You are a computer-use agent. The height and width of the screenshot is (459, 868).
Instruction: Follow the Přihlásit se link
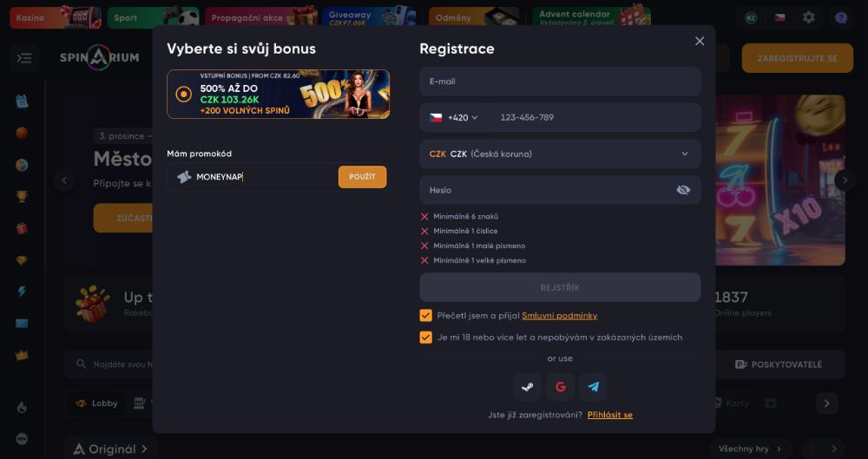(x=609, y=415)
